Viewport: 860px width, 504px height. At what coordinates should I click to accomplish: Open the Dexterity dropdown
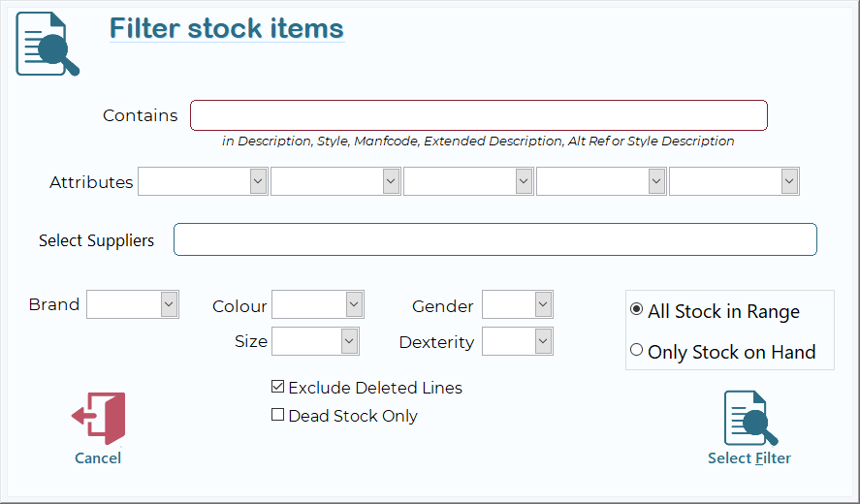pyautogui.click(x=543, y=341)
